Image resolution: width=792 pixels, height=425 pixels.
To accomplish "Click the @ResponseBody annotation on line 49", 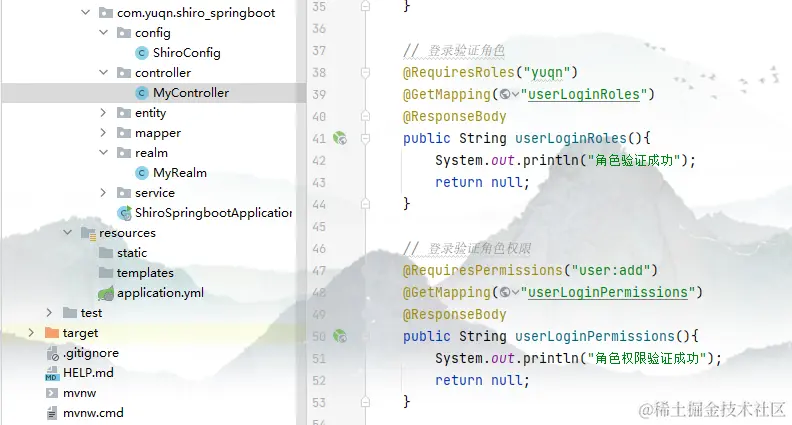I will point(455,314).
